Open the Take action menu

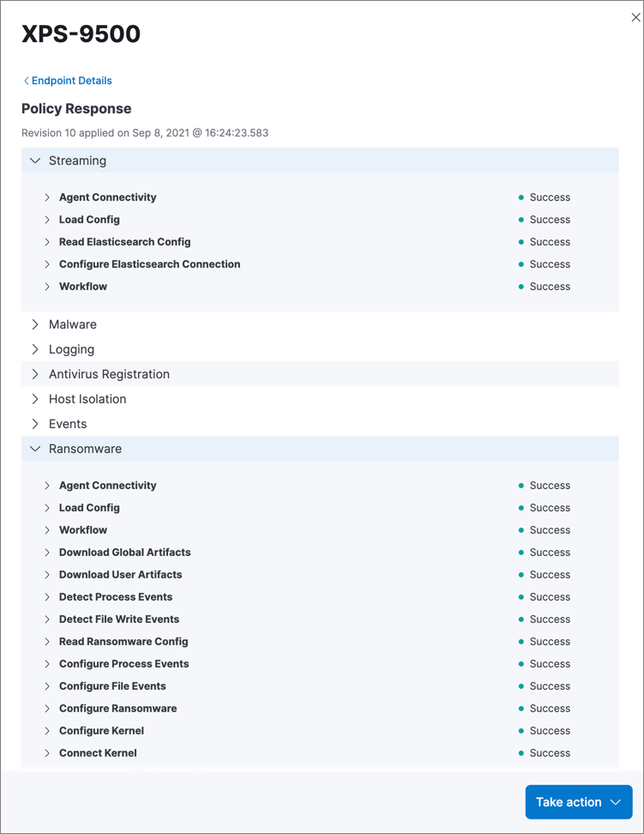coord(579,801)
